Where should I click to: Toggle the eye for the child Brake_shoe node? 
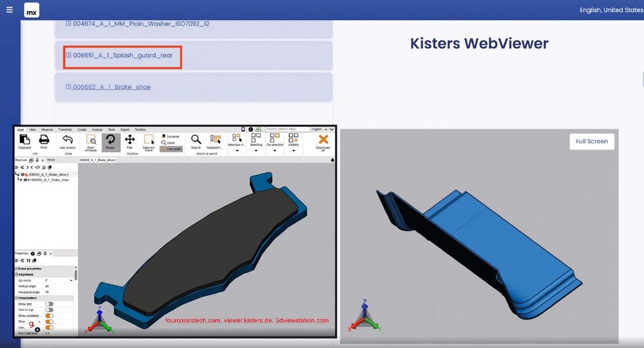click(x=26, y=179)
